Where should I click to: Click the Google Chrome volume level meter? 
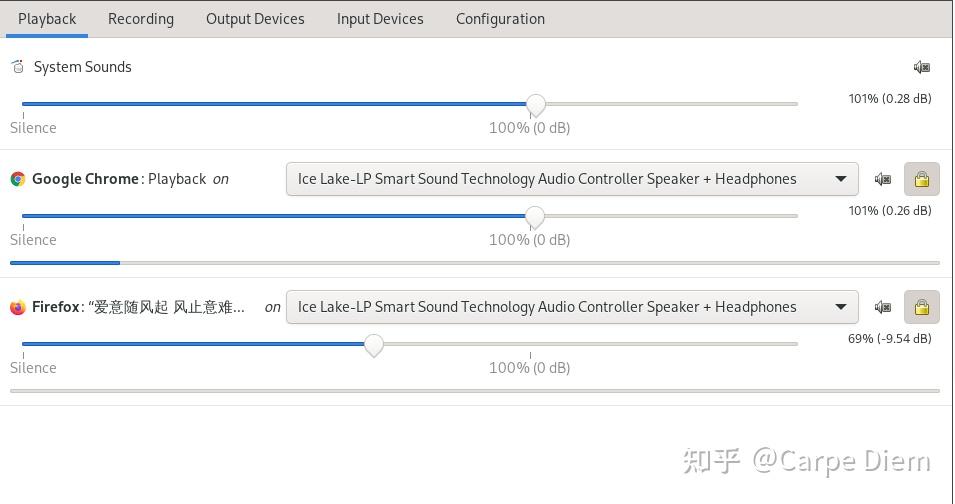pyautogui.click(x=475, y=263)
